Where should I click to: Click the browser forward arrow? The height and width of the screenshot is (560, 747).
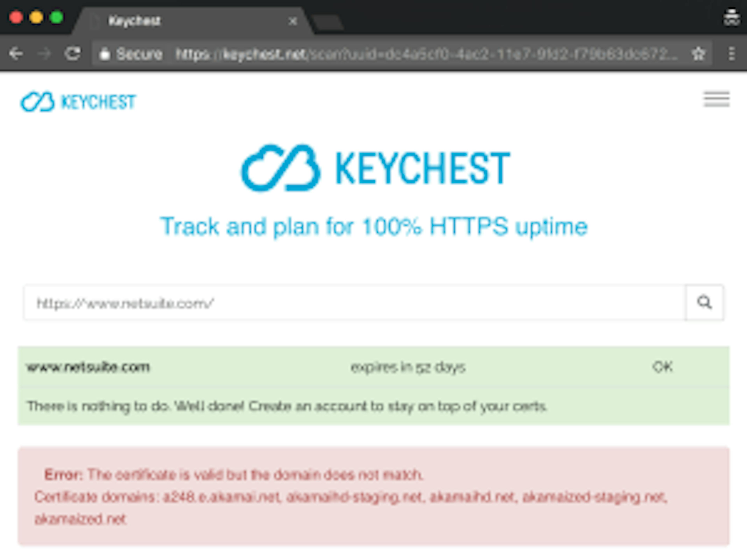pyautogui.click(x=44, y=54)
